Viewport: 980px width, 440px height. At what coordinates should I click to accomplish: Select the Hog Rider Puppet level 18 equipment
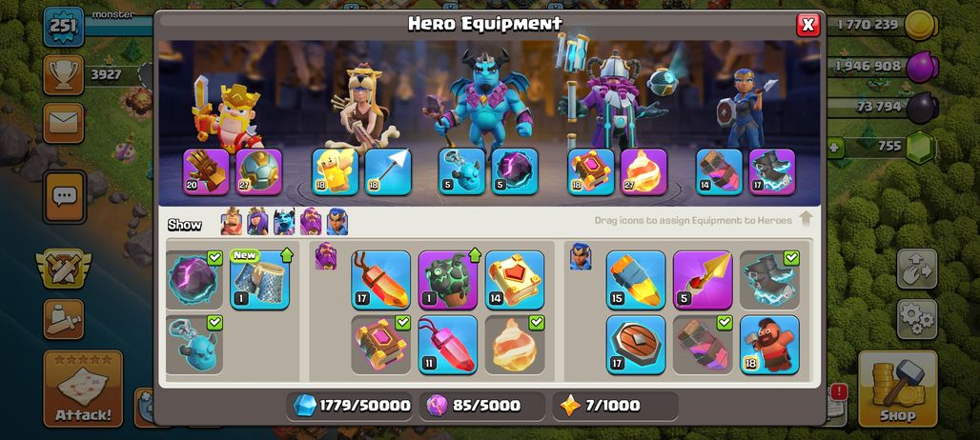pyautogui.click(x=769, y=345)
